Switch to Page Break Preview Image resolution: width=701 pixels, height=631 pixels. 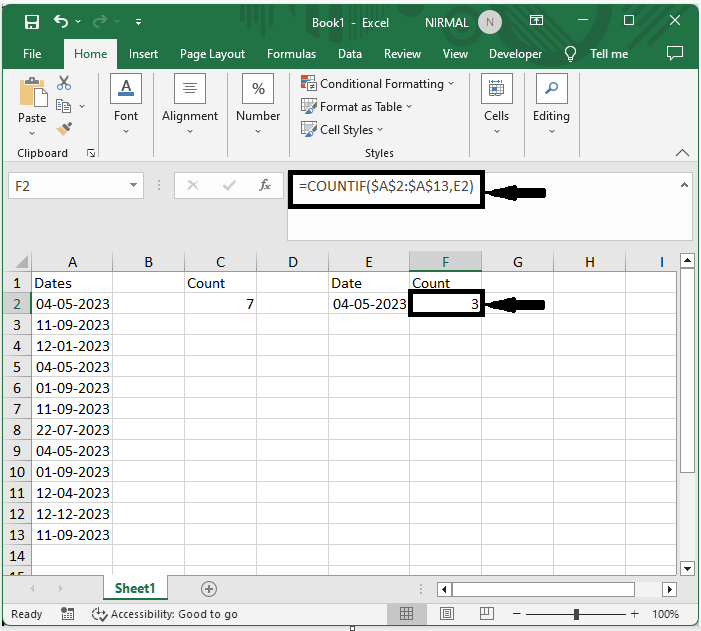pyautogui.click(x=486, y=614)
